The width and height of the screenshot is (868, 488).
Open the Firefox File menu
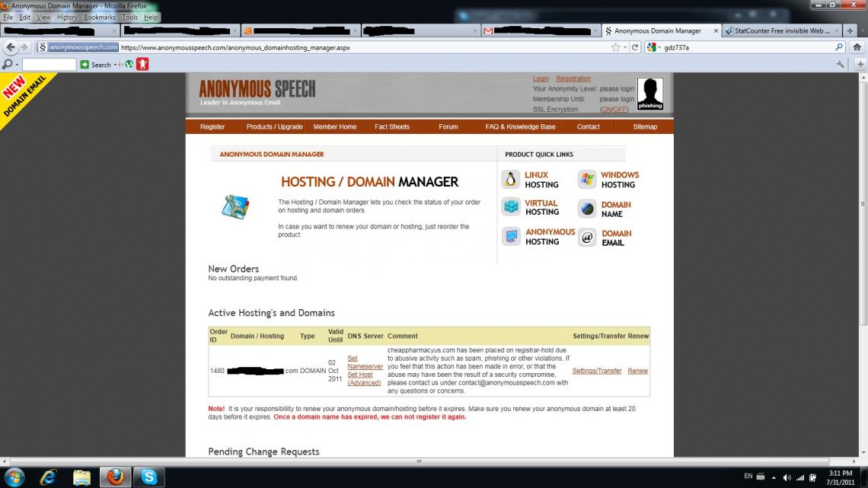point(8,18)
